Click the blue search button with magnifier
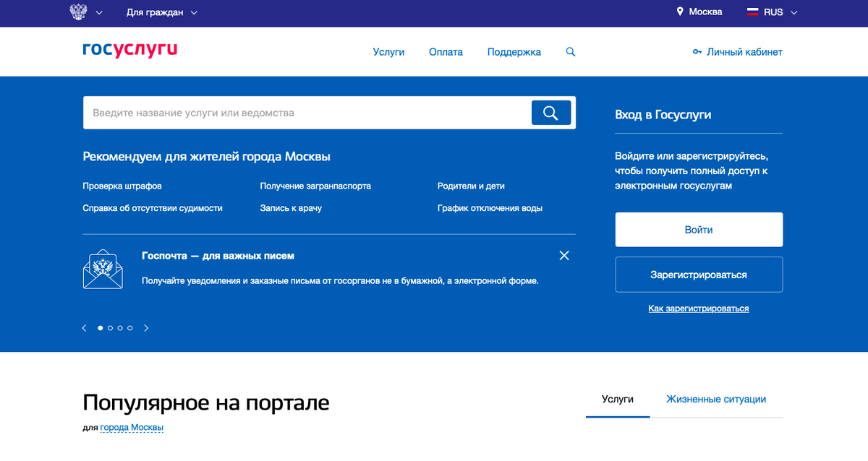The width and height of the screenshot is (868, 461). tap(551, 113)
